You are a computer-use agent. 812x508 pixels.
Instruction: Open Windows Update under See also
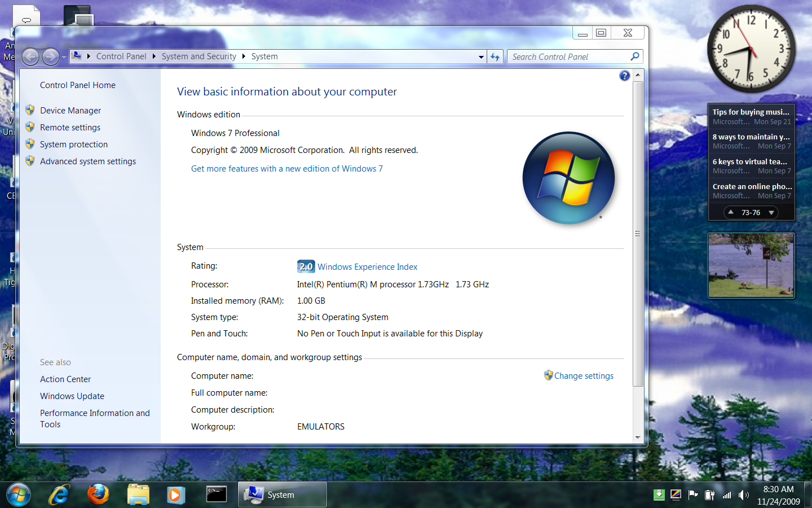(72, 396)
